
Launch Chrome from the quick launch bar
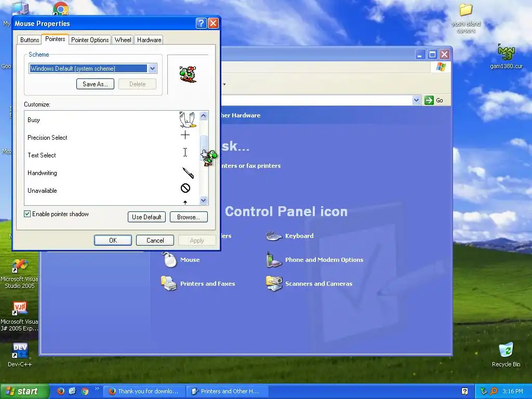tap(85, 391)
